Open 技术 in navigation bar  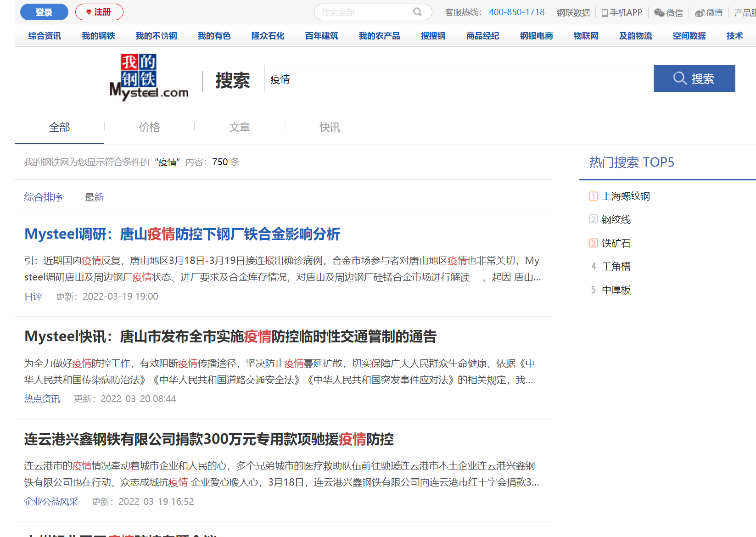pos(734,36)
